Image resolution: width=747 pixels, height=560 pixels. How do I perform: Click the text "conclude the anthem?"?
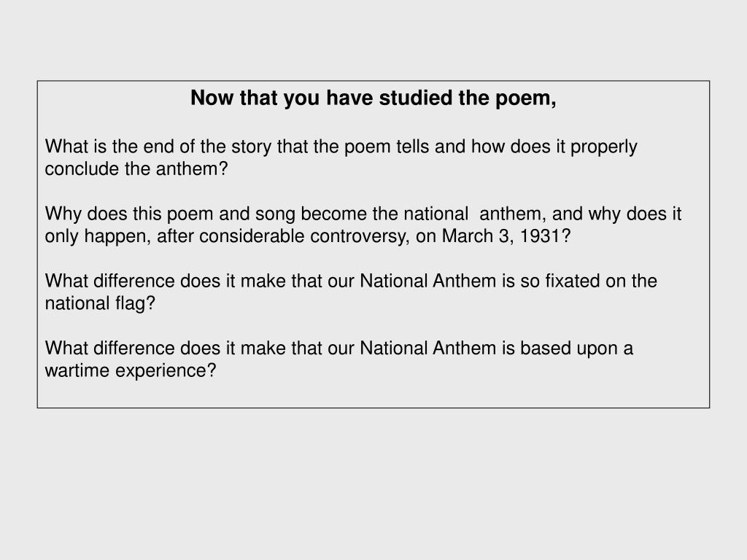point(136,168)
